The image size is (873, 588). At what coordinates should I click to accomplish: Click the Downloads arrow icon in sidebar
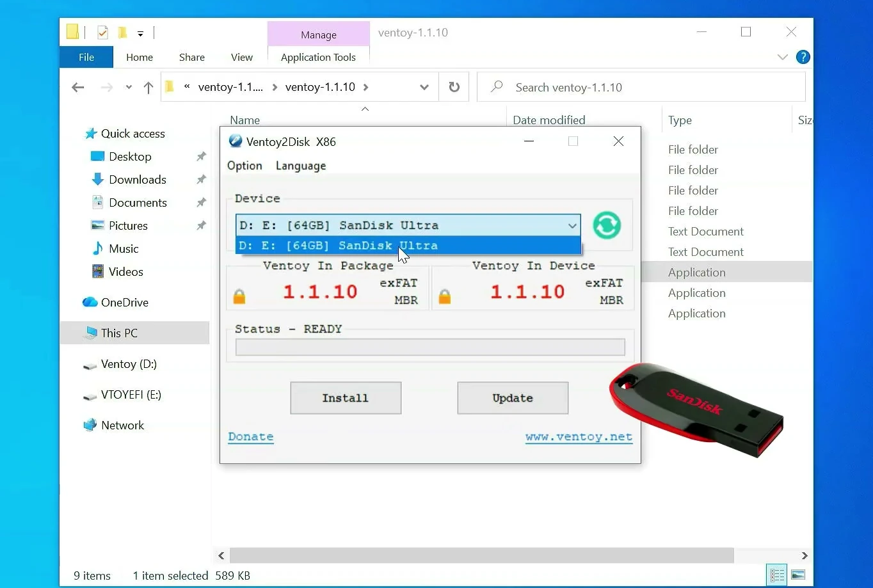tap(97, 180)
